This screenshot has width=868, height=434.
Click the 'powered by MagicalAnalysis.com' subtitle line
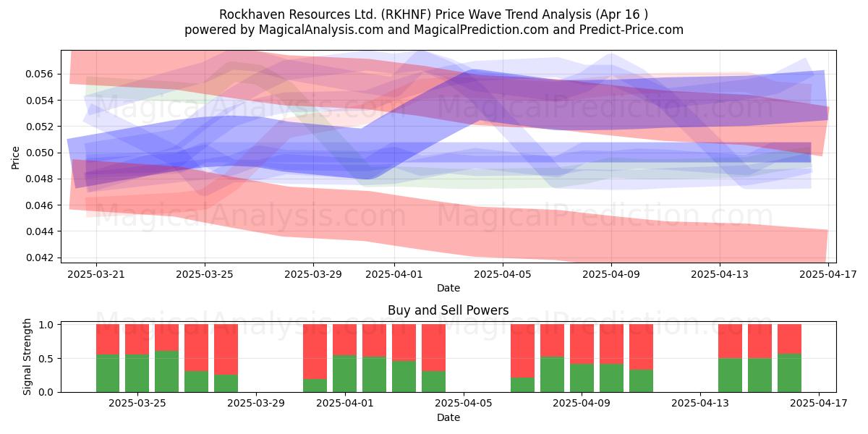434,30
